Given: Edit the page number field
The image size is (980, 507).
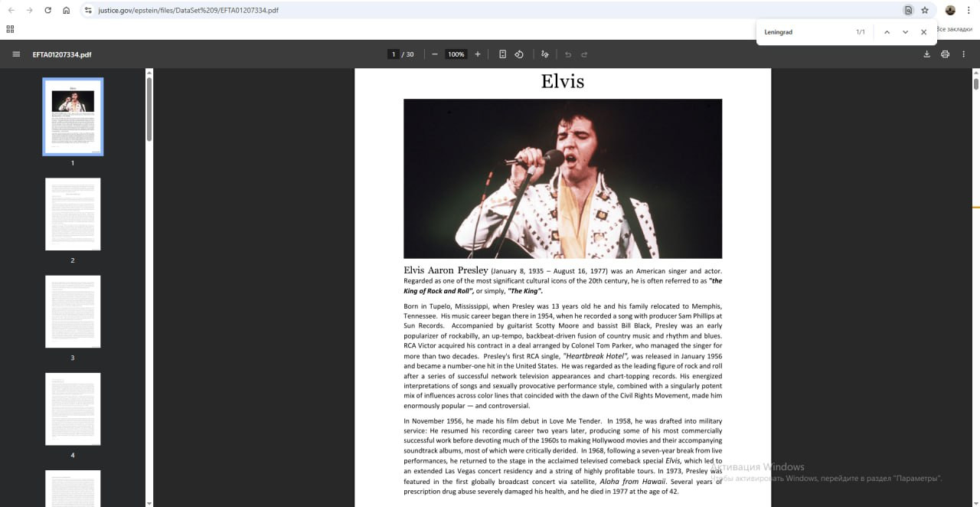Looking at the screenshot, I should [x=394, y=54].
